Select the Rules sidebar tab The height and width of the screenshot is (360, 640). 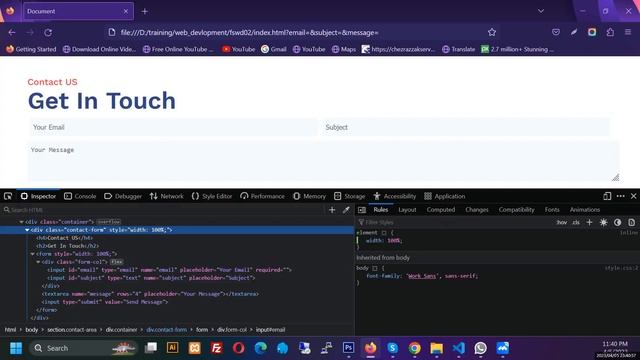tap(380, 210)
